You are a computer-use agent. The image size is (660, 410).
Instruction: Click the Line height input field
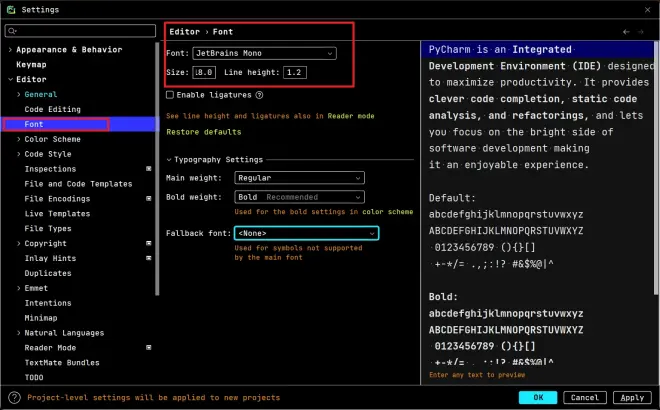[295, 72]
